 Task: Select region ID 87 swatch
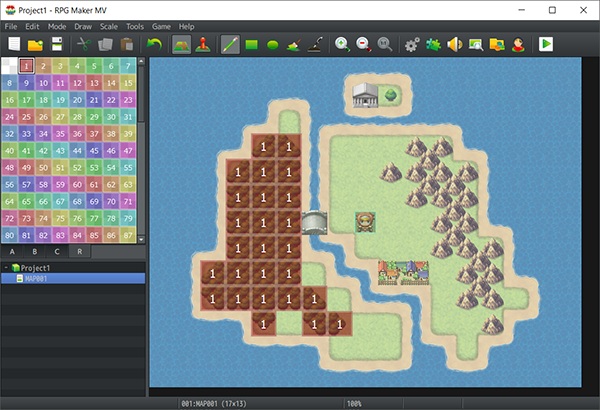(x=128, y=235)
